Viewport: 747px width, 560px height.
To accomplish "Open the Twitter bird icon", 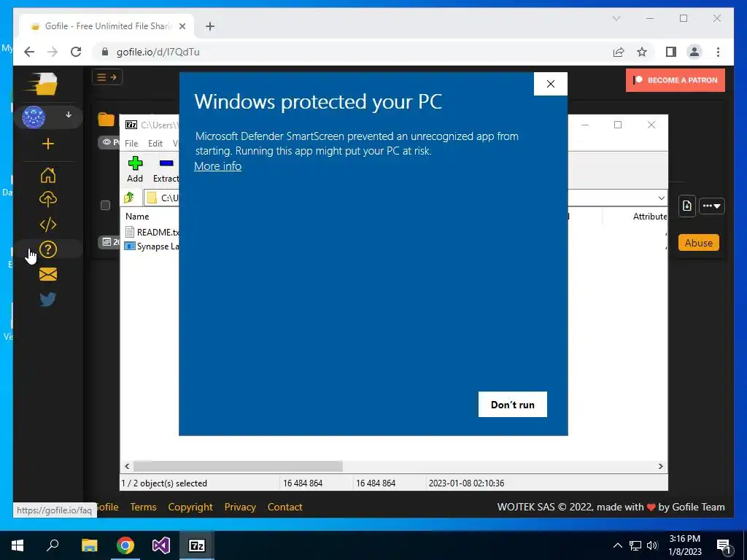I will click(x=48, y=299).
